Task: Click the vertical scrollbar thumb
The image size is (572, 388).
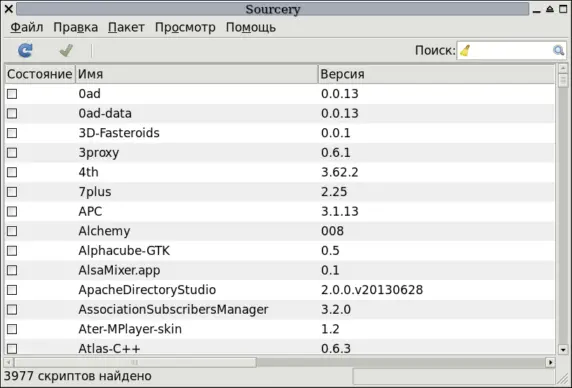Action: [563, 80]
